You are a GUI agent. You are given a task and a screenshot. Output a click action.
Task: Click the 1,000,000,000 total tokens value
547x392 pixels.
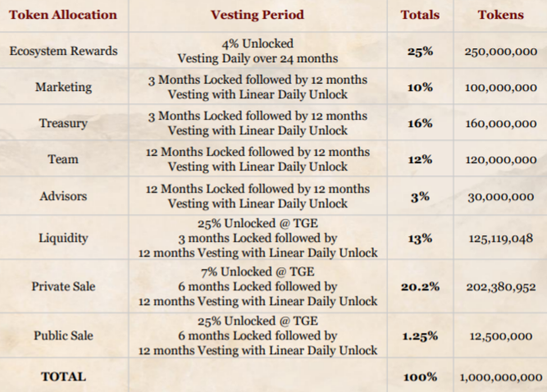(x=501, y=377)
